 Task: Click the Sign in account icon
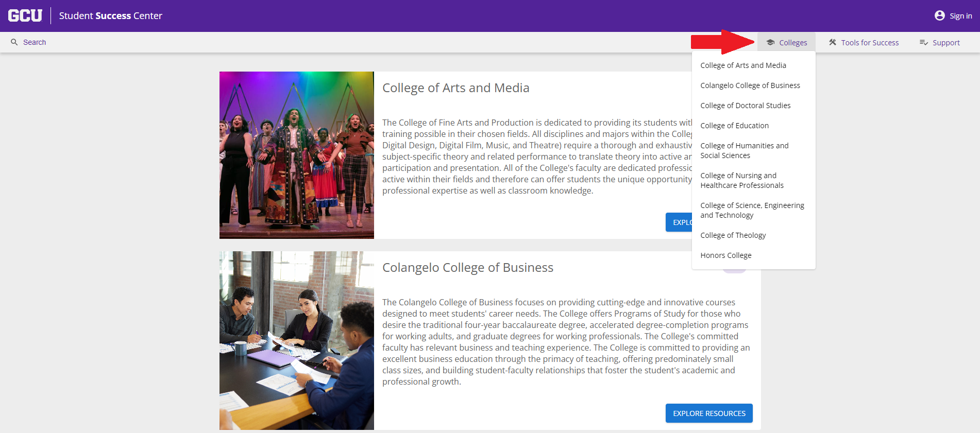[x=939, y=16]
